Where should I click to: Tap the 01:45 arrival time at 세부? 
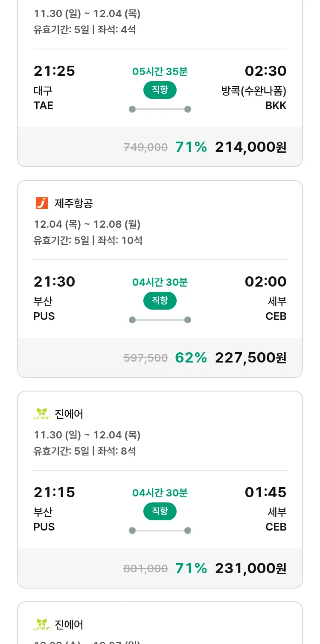(x=265, y=493)
